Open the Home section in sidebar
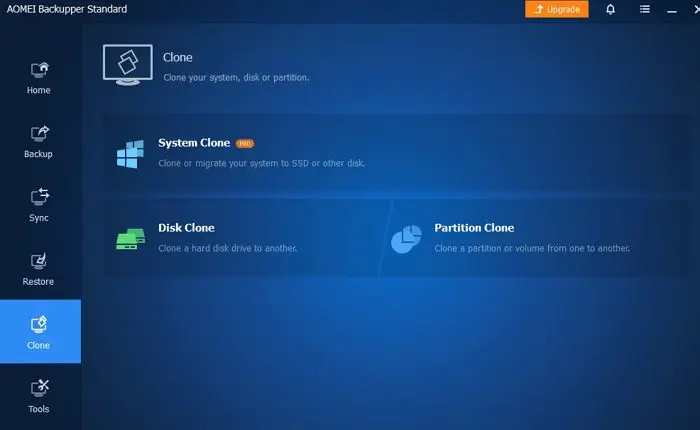700x430 pixels. [39, 78]
